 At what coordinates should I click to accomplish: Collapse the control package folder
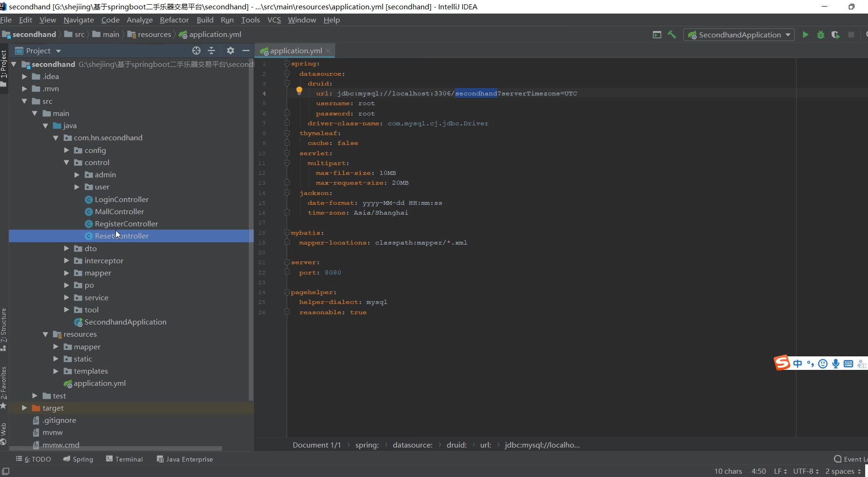click(66, 162)
